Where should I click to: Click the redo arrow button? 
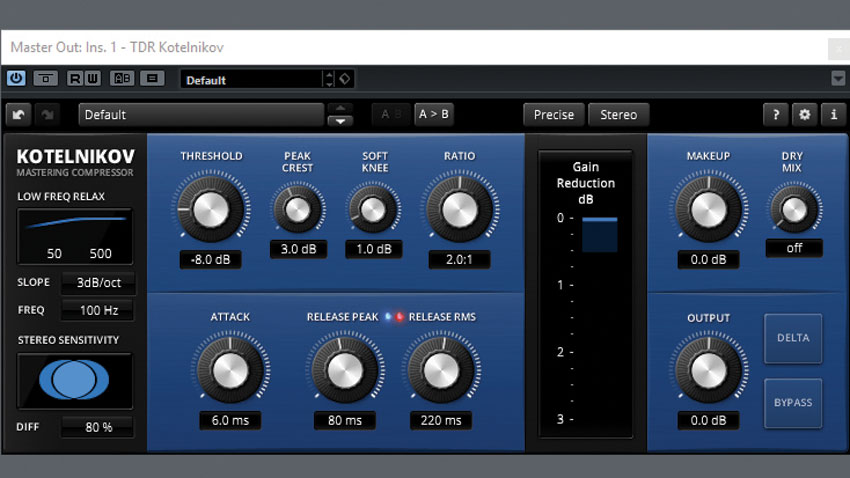point(47,115)
